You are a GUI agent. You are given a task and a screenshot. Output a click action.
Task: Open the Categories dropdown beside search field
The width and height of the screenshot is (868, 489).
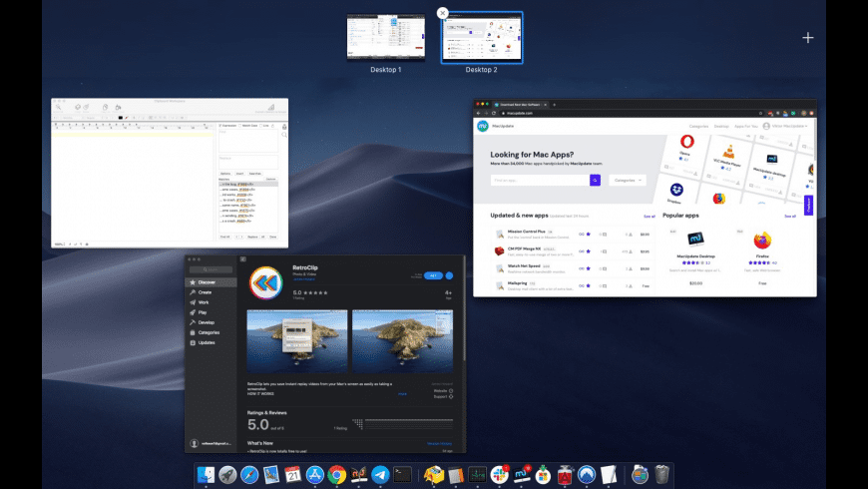coord(628,180)
